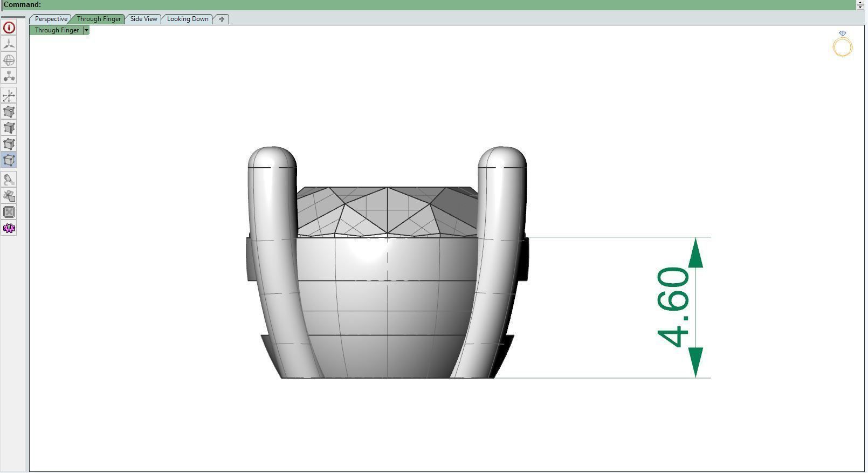Click the XYZ axes arrows icon
Screen dimensions: 868x473
pyautogui.click(x=9, y=96)
